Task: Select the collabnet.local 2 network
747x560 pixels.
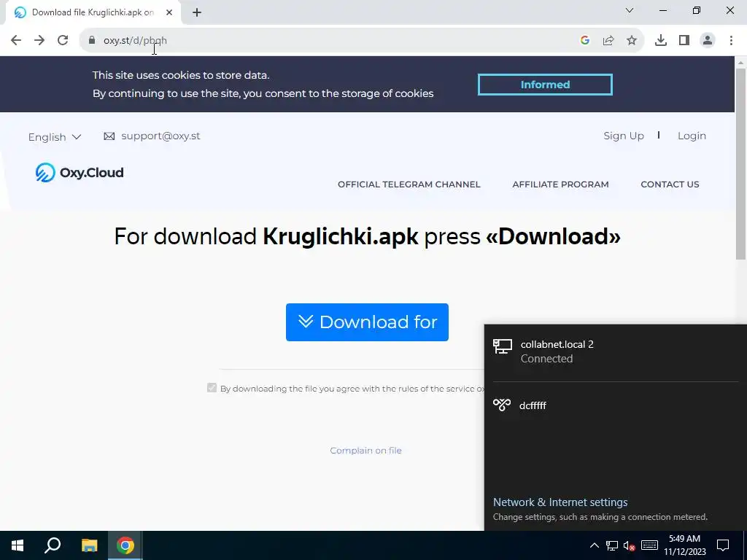Action: tap(616, 351)
